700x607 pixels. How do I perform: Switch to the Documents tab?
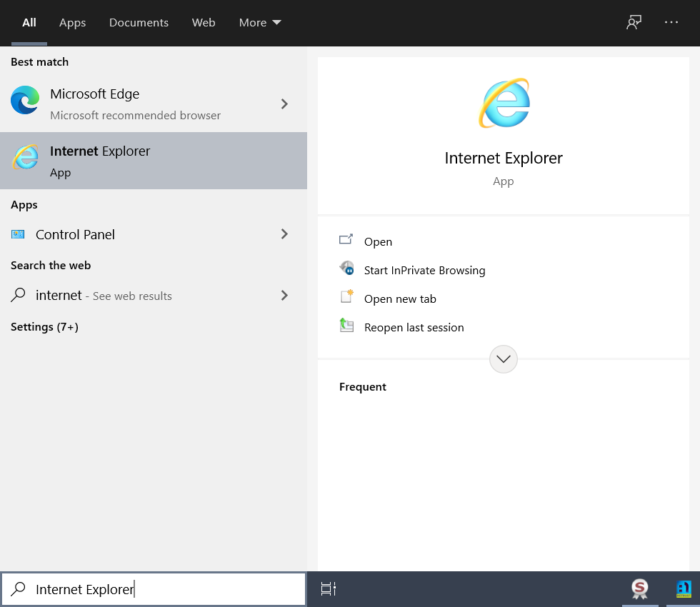tap(139, 22)
